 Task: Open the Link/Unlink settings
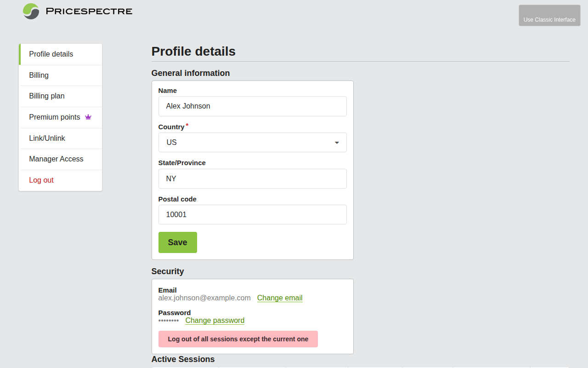(x=47, y=138)
